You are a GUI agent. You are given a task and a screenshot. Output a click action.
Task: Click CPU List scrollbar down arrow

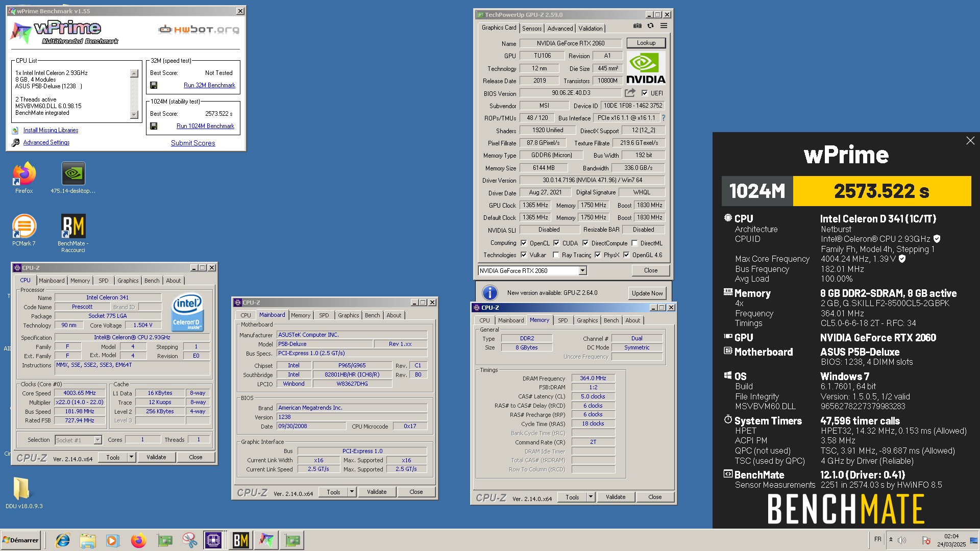[134, 115]
